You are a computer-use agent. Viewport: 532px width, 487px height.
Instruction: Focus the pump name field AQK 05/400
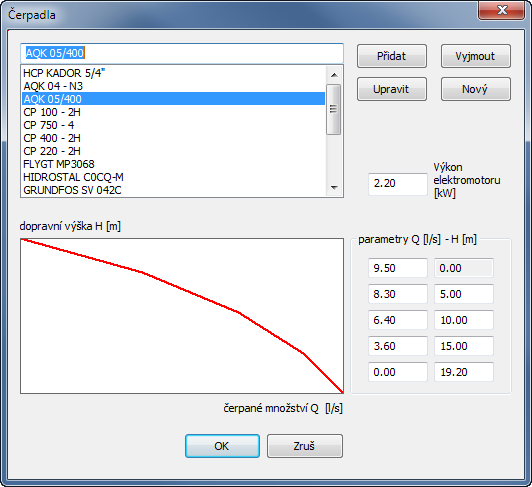(182, 53)
